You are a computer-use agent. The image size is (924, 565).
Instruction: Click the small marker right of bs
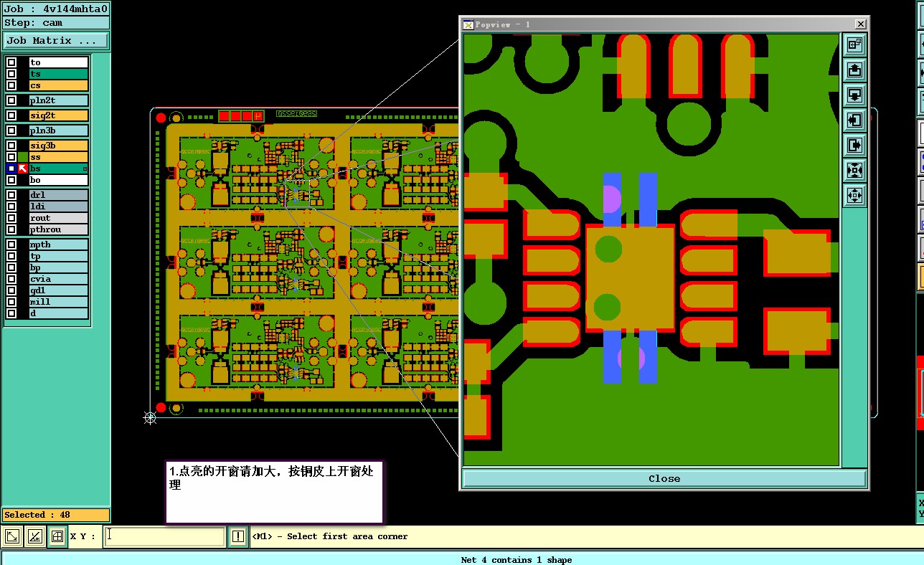[x=85, y=168]
